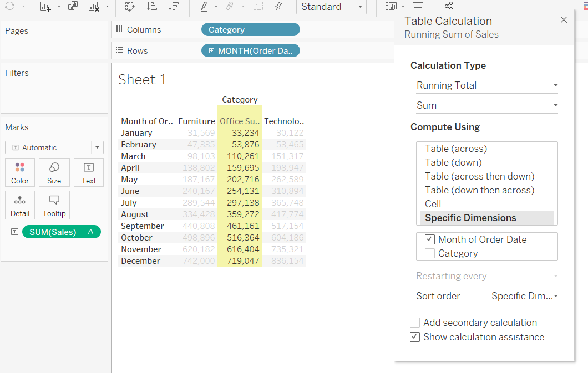Click the Duplicate sheet toolbar icon
Viewport: 588px width, 373px height.
pos(73,7)
